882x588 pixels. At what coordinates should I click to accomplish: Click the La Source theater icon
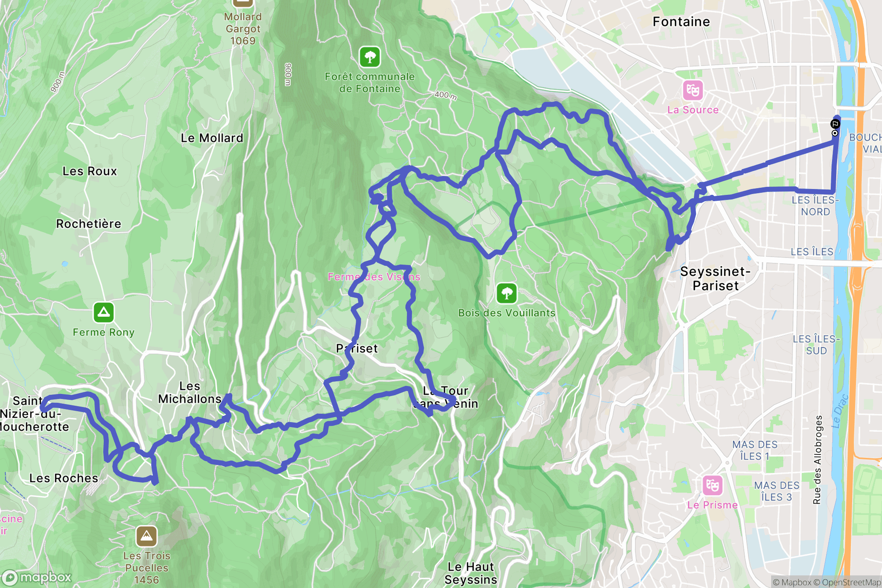(693, 90)
